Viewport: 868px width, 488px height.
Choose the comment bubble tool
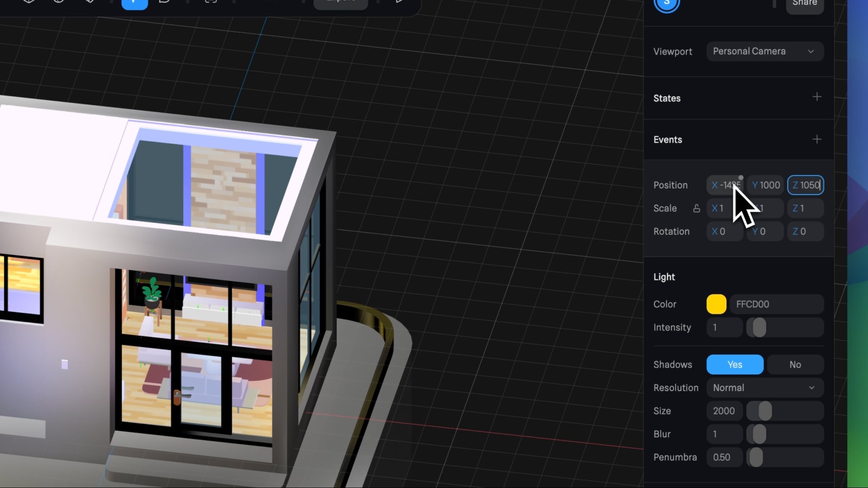pos(165,2)
